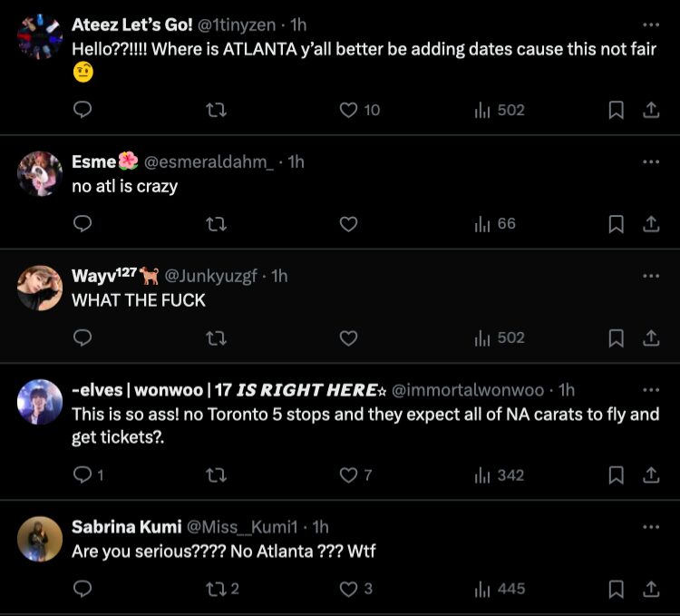Share the "WHAT THE FUCK" tweet
Screen dimensions: 680x616
click(x=650, y=337)
